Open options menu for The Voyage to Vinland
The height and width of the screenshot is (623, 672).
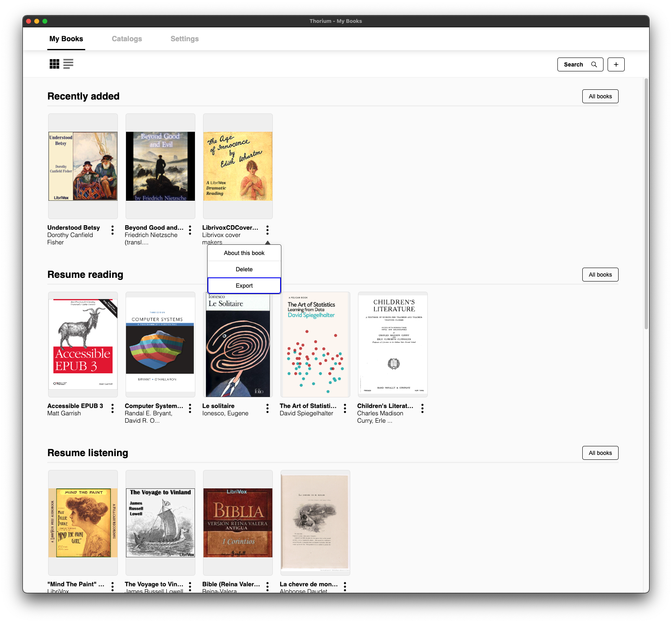point(190,587)
